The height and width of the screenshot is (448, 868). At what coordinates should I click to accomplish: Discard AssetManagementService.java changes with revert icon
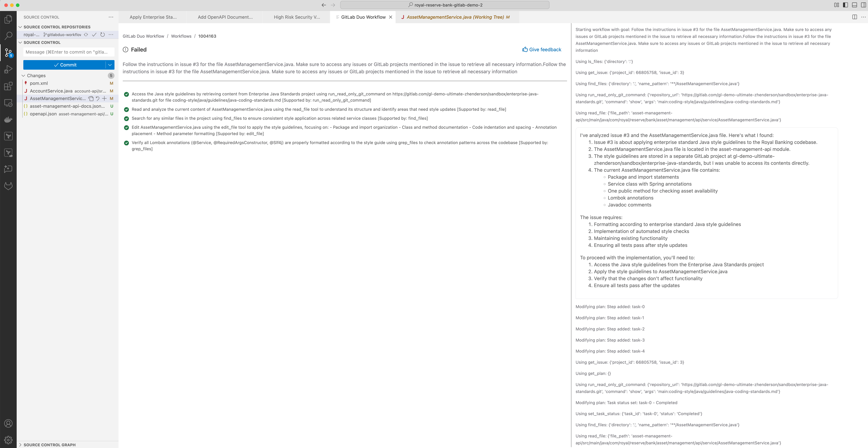tap(98, 98)
